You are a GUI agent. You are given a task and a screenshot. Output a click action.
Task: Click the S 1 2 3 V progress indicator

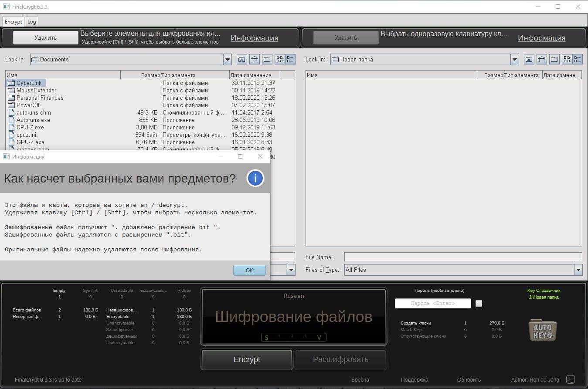293,337
